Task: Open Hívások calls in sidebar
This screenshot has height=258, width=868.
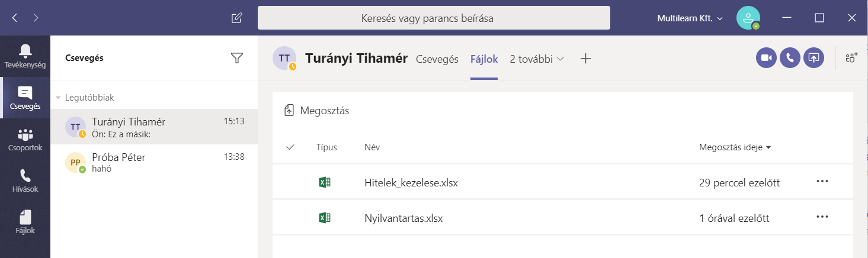Action: tap(25, 181)
